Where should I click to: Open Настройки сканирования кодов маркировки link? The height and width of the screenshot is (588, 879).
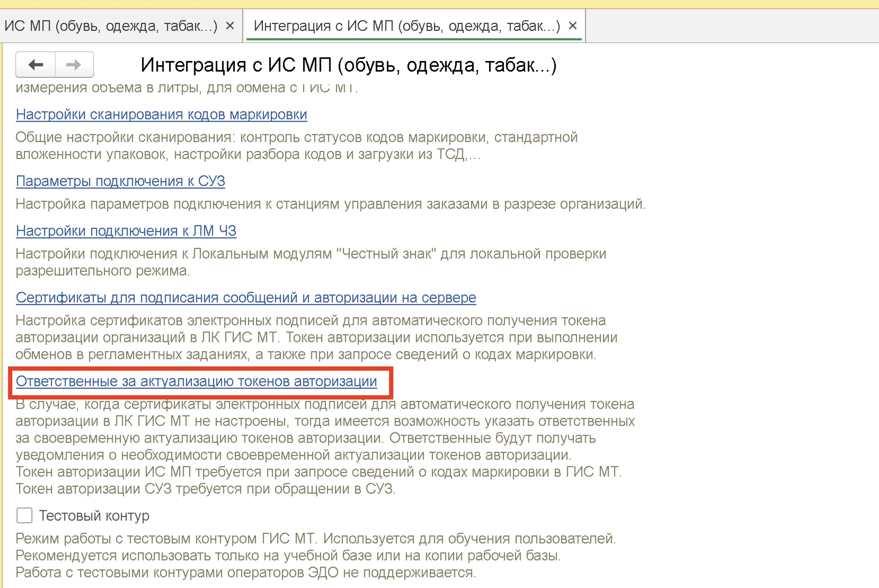[161, 114]
